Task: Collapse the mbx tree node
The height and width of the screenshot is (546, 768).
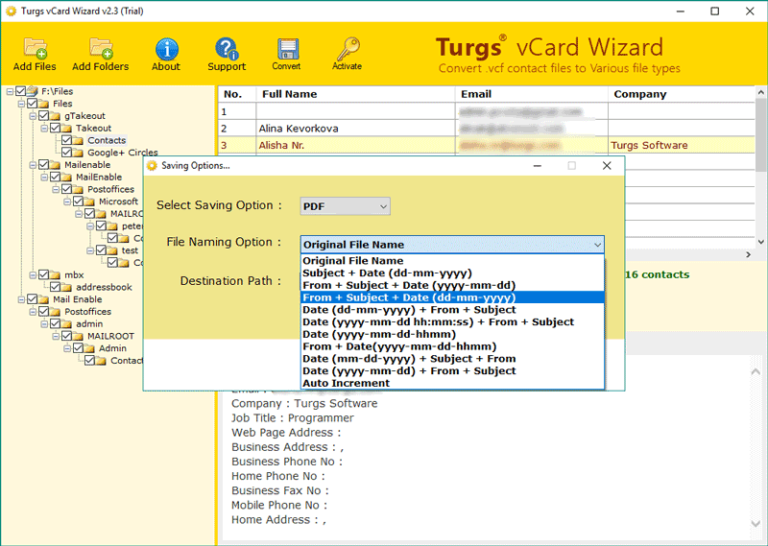Action: [33, 275]
